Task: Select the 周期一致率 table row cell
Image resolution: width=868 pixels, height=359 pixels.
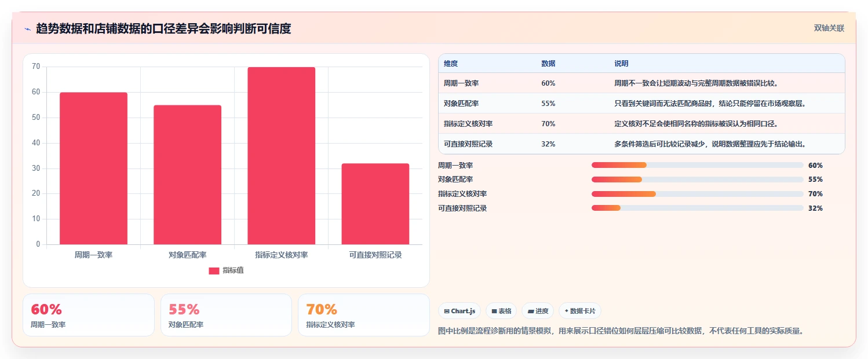Action: (461, 83)
